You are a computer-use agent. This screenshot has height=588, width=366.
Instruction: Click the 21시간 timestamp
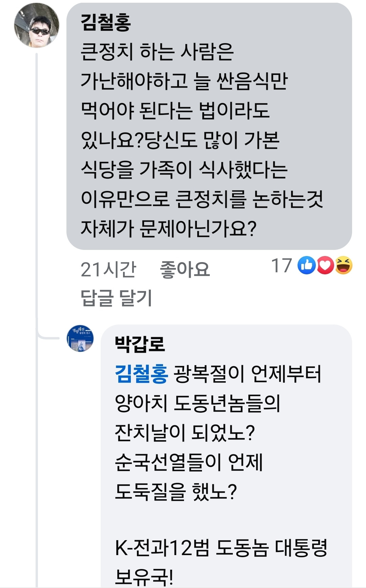coord(108,270)
